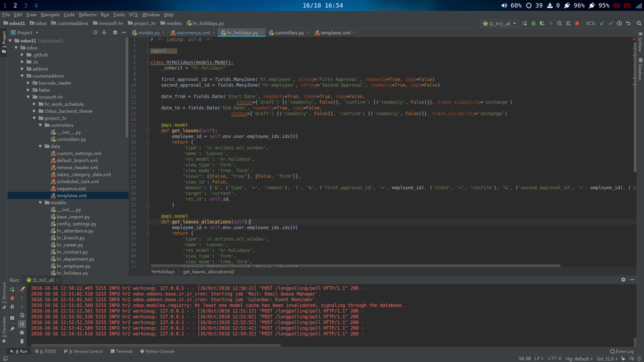This screenshot has height=362, width=644.
Task: Expand the barcode_reader folder
Action: (x=28, y=83)
